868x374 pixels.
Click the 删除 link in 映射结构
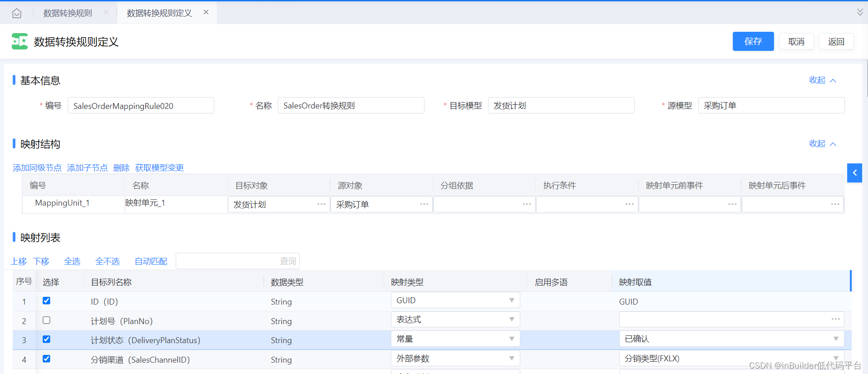click(x=121, y=168)
